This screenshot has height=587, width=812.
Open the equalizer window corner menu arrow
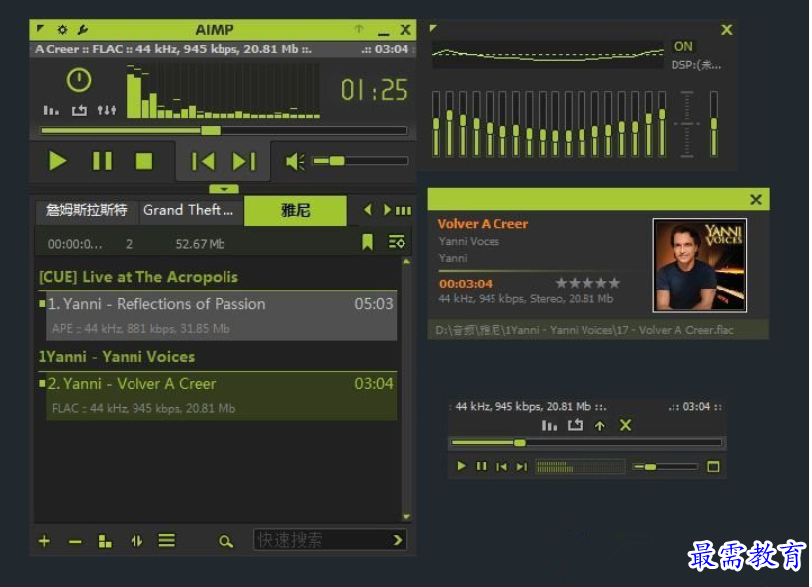point(433,28)
